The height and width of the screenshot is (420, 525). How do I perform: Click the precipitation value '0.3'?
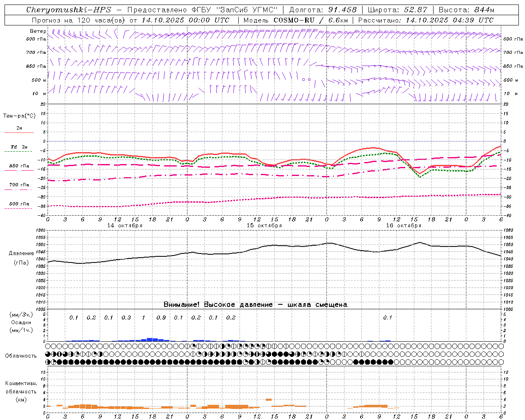(x=126, y=317)
